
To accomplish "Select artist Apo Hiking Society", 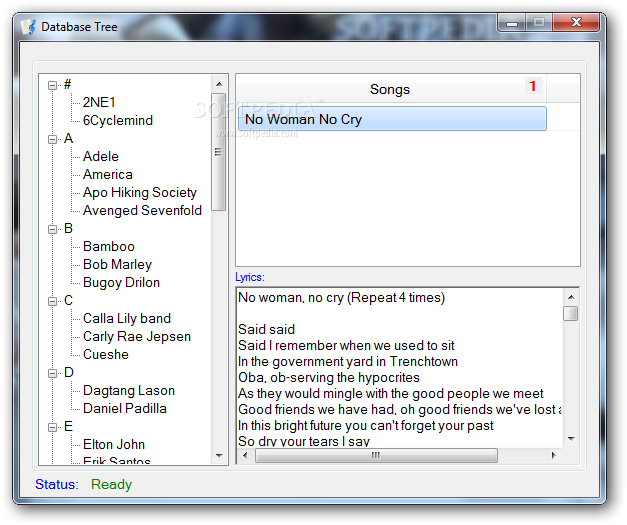I will pyautogui.click(x=140, y=192).
